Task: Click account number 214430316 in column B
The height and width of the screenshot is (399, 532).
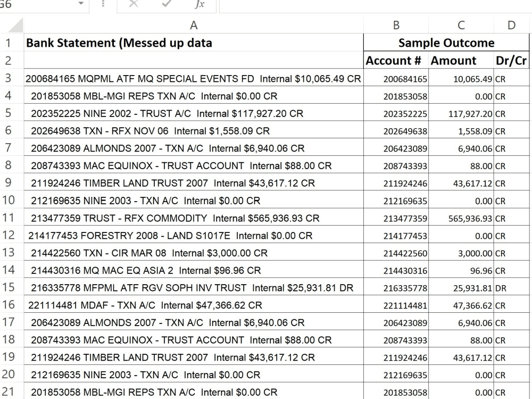Action: pos(396,270)
